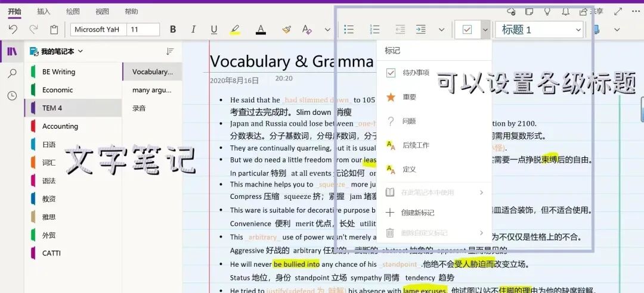This screenshot has width=644, height=293.
Task: Apply the 待办事项 to-do tag
Action: click(434, 73)
